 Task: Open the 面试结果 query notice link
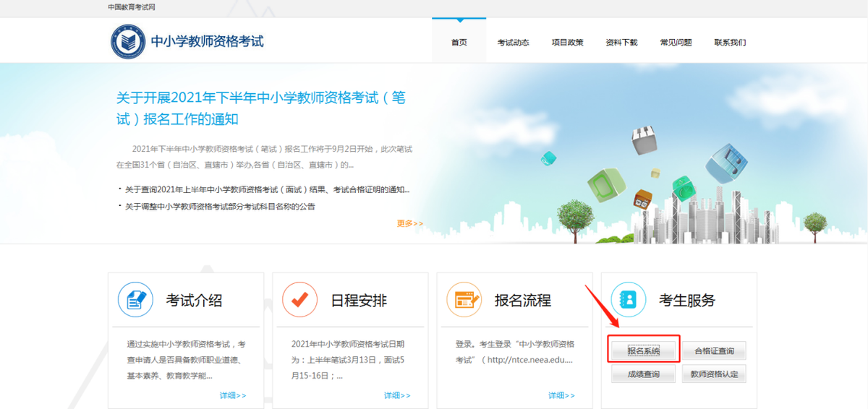point(267,189)
